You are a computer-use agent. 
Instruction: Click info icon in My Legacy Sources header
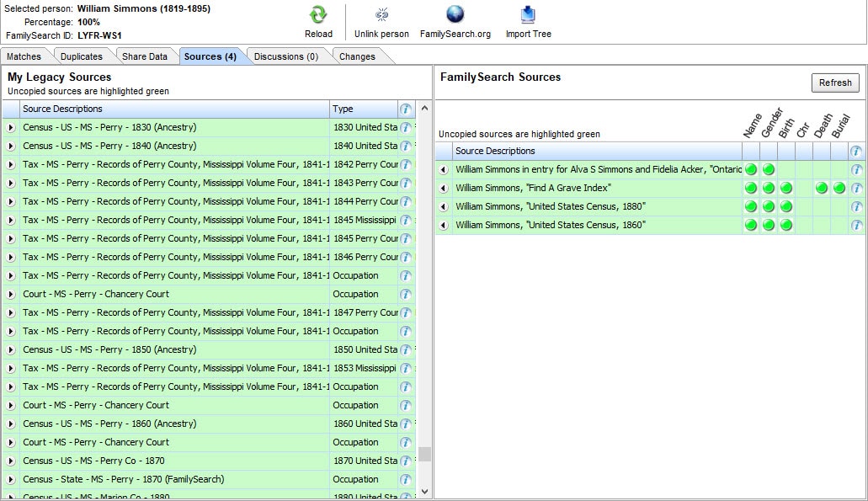point(406,109)
